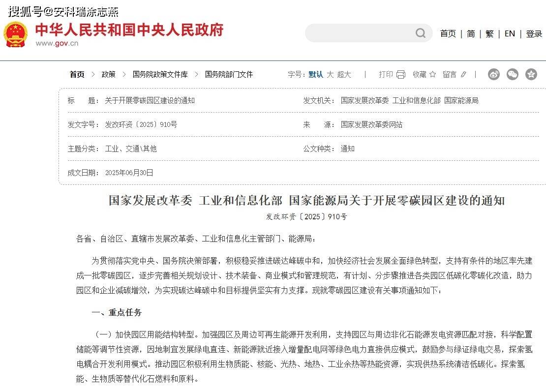The height and width of the screenshot is (392, 546).
Task: Switch site language to EN
Action: pyautogui.click(x=510, y=33)
